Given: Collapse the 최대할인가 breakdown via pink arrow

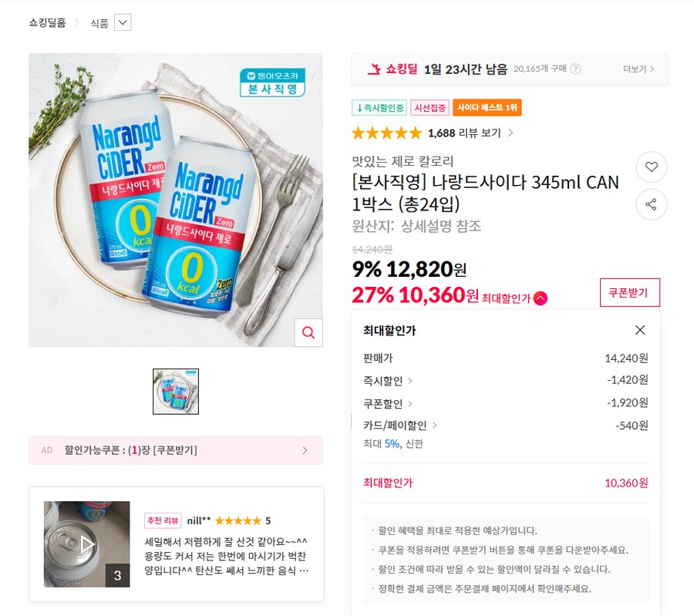Looking at the screenshot, I should click(540, 296).
